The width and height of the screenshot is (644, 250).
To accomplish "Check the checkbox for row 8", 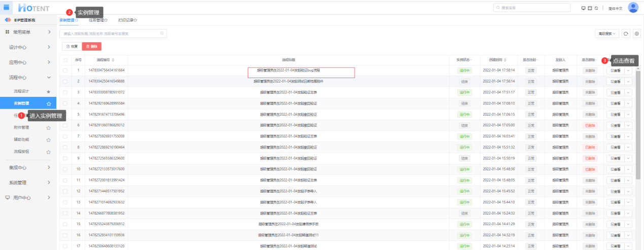I will (x=65, y=147).
